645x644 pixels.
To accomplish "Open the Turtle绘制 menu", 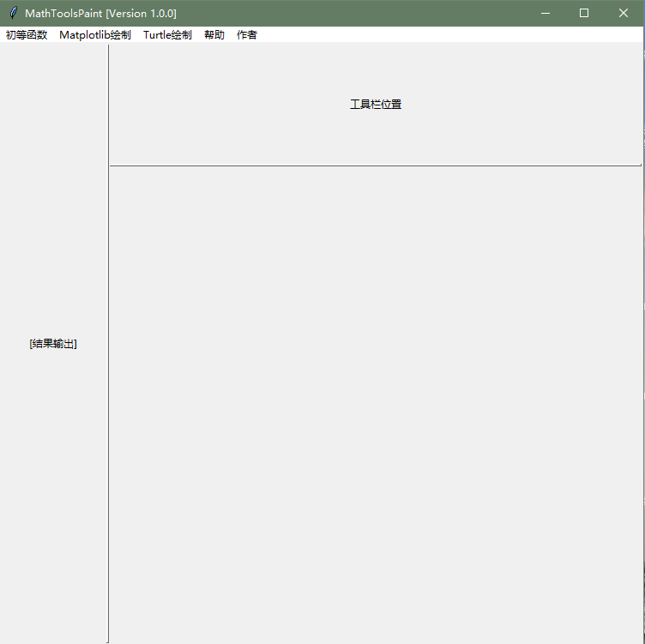I will tap(167, 35).
